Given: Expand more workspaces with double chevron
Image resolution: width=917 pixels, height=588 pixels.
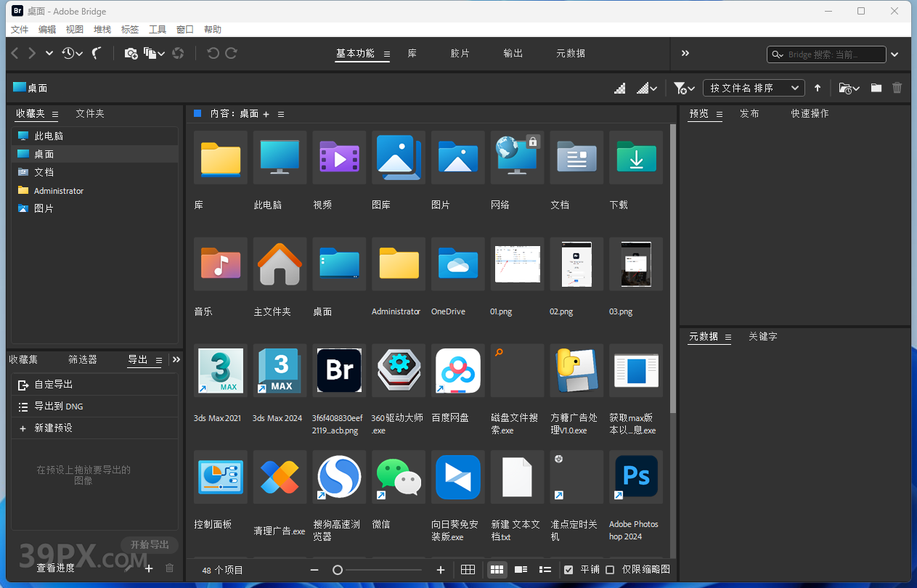Looking at the screenshot, I should point(685,53).
